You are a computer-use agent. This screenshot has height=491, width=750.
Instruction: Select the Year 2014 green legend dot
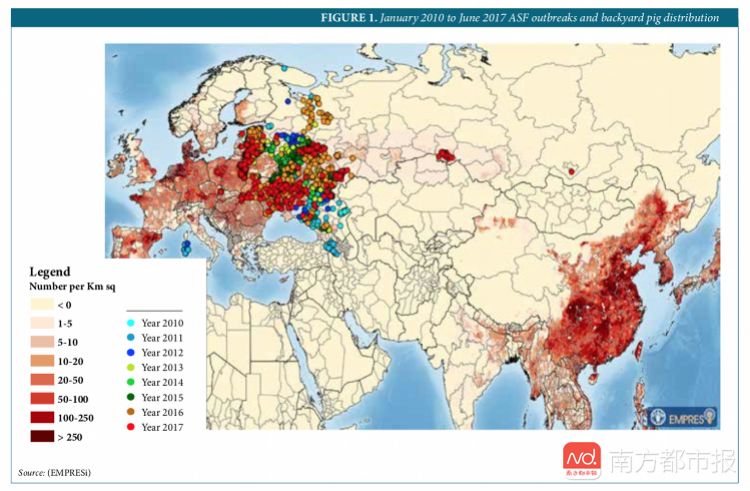132,382
